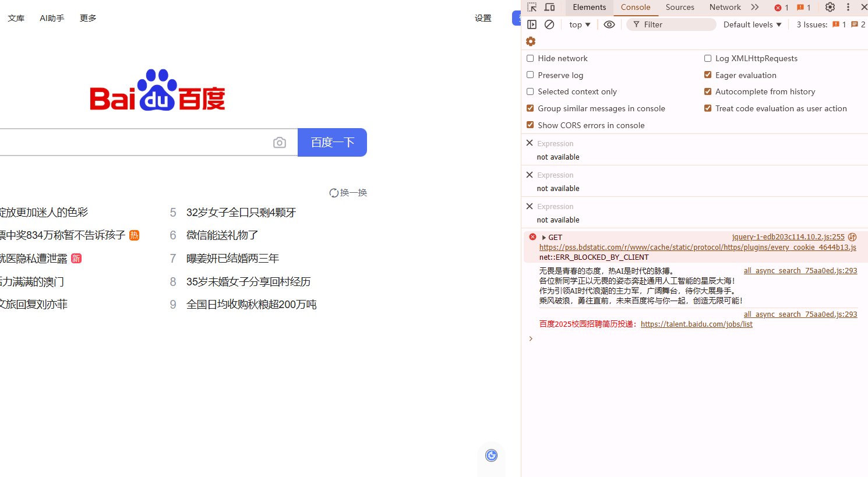This screenshot has width=868, height=477.
Task: Click the request initiator icon after jquery link
Action: point(852,237)
